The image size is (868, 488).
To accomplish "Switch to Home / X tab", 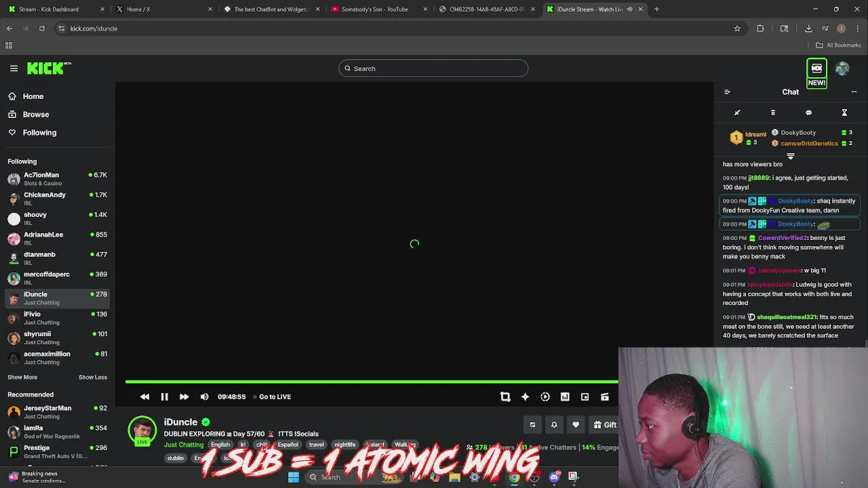I will 163,9.
